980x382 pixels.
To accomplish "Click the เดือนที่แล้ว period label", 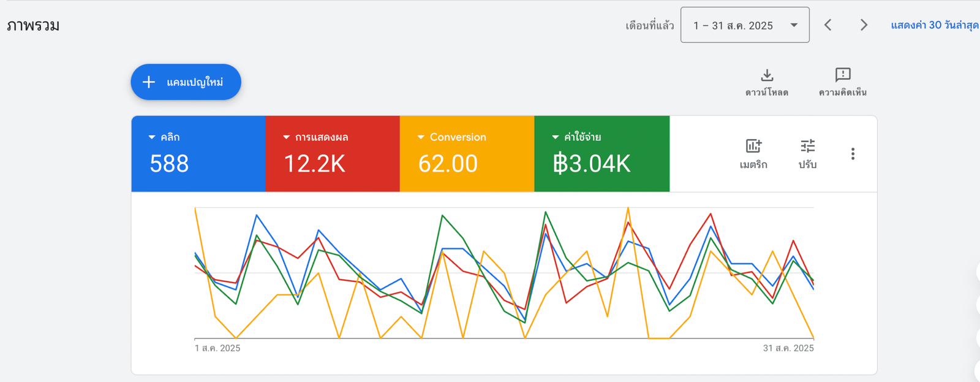I will pyautogui.click(x=649, y=26).
